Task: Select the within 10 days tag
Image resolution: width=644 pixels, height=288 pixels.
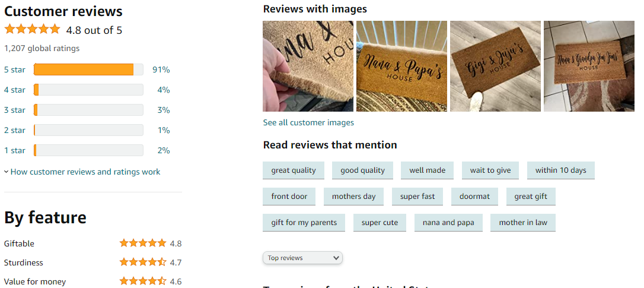Action: pyautogui.click(x=561, y=170)
